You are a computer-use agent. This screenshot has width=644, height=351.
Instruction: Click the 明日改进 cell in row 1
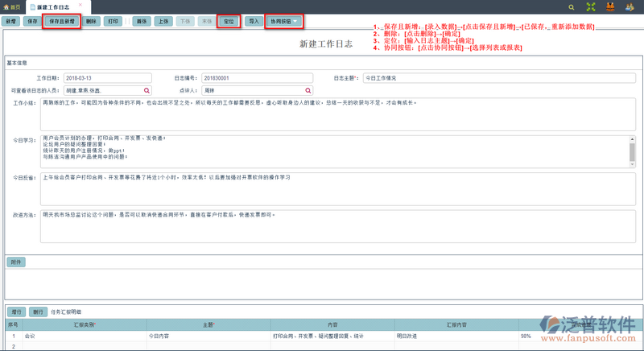(x=456, y=336)
